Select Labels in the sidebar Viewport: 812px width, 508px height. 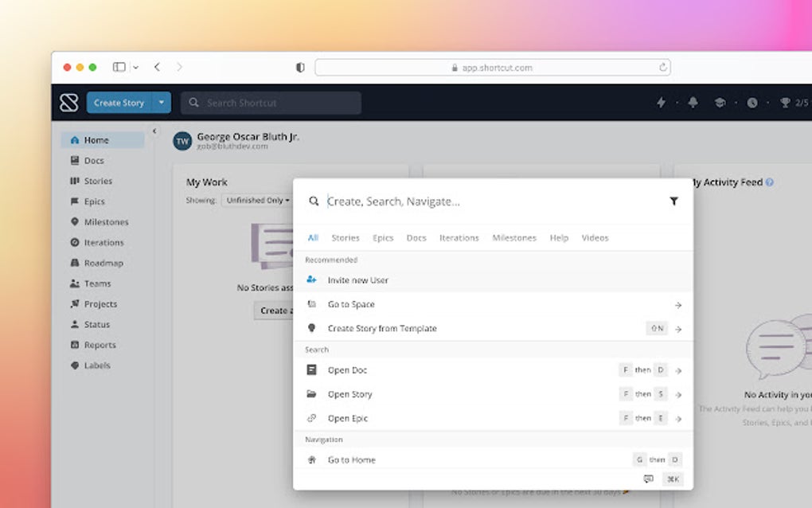coord(95,365)
